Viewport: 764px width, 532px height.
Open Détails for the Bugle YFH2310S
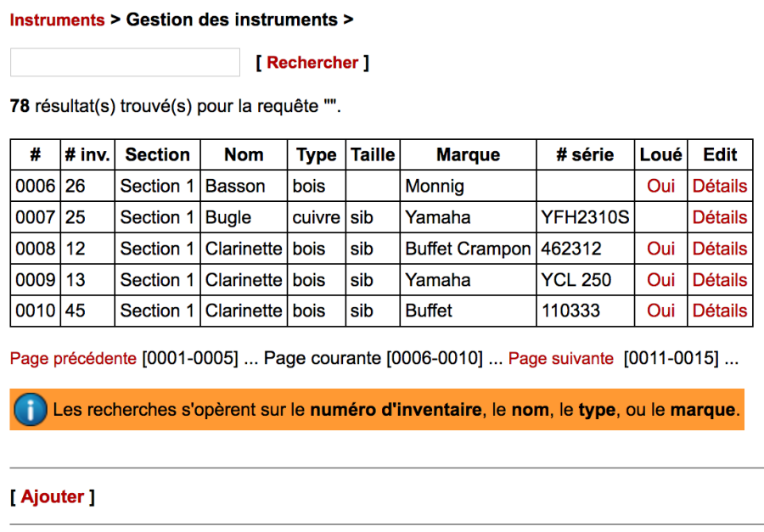[x=719, y=217]
